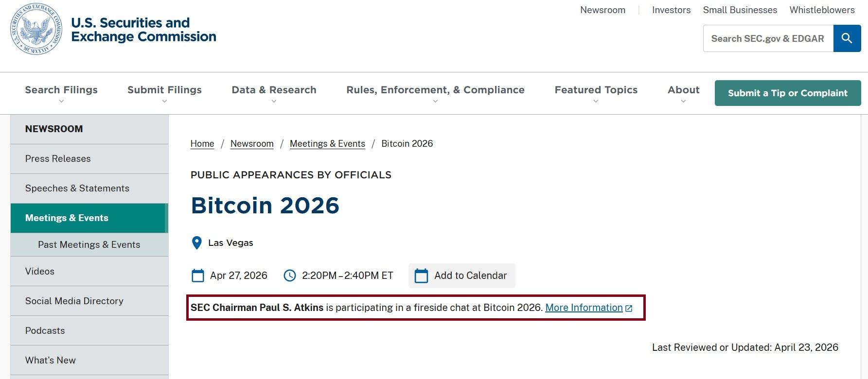Open Speeches & Statements sidebar item
Screen dimensions: 868x379
pyautogui.click(x=77, y=189)
